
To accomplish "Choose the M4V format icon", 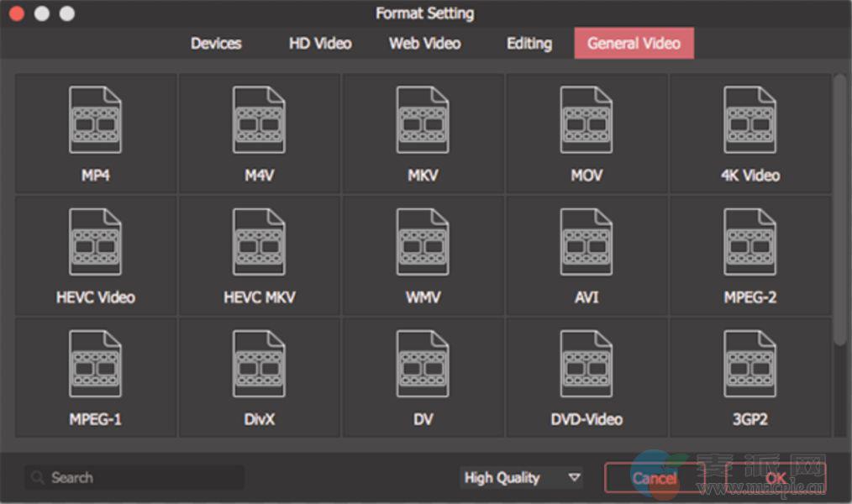I will tap(259, 122).
